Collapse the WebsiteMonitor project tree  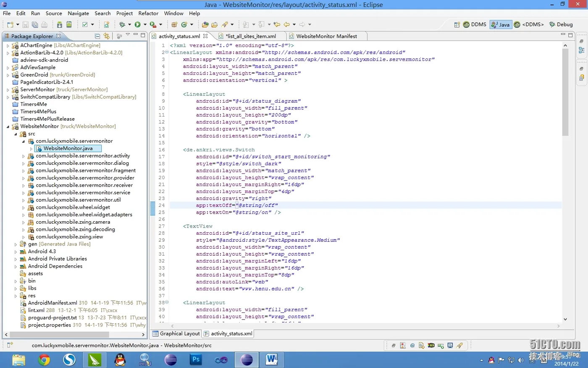point(8,127)
